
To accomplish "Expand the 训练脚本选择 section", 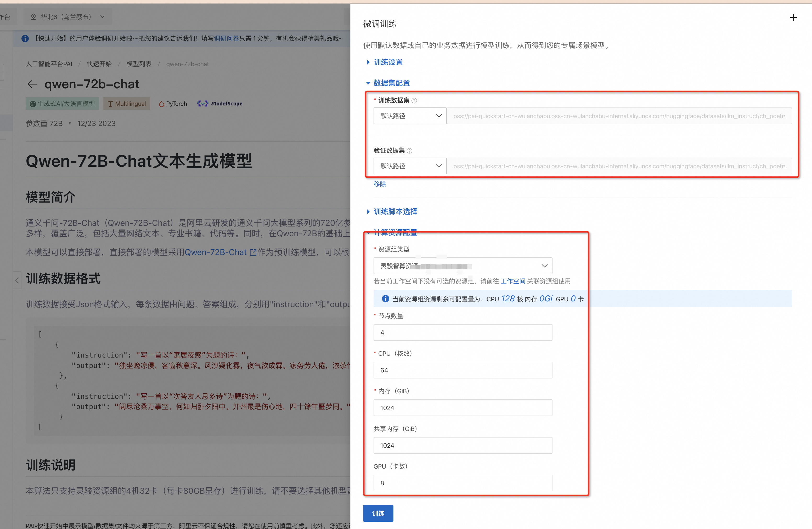I will (392, 211).
